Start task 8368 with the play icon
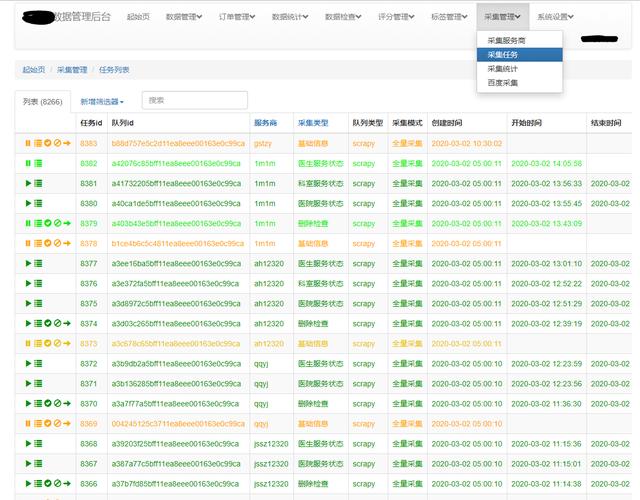 28,443
